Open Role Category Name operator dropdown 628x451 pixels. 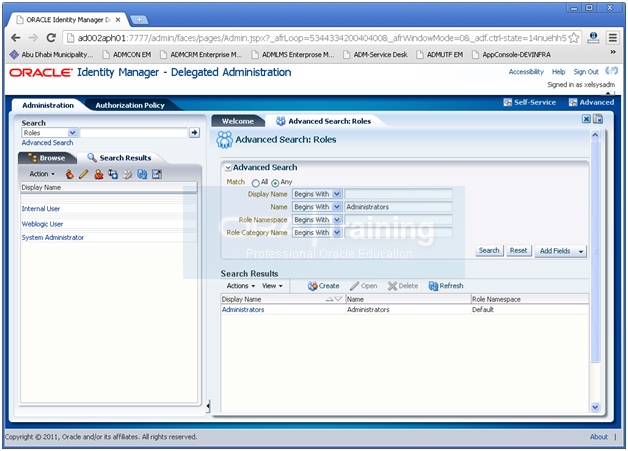click(x=337, y=232)
